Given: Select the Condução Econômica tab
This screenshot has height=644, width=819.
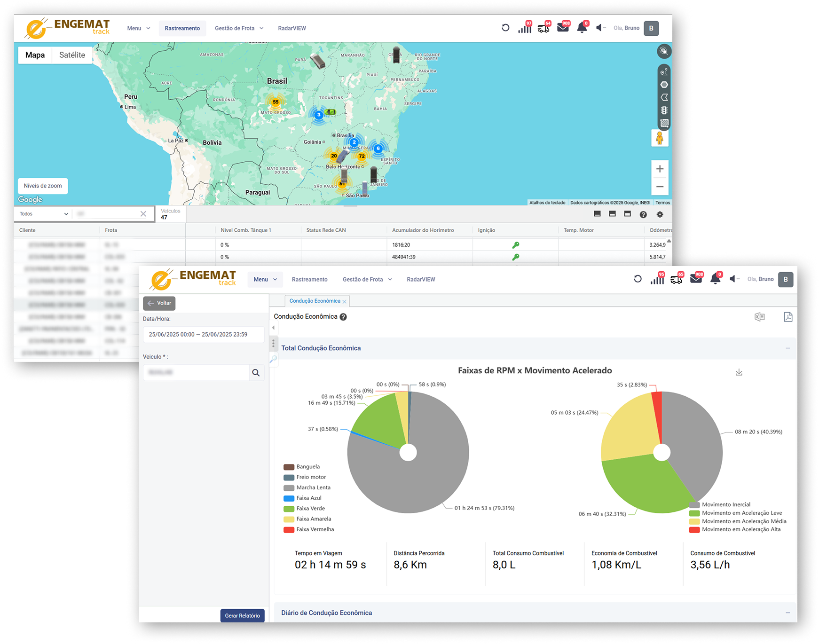Looking at the screenshot, I should tap(314, 301).
